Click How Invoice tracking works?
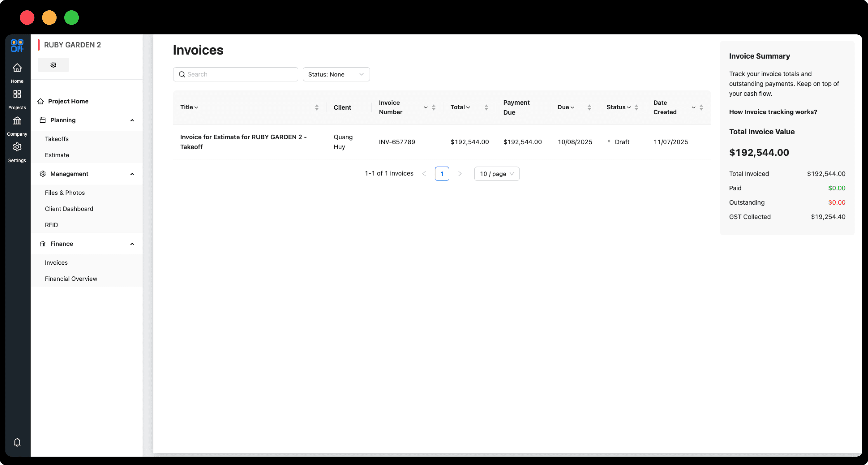Image resolution: width=868 pixels, height=465 pixels. pyautogui.click(x=773, y=112)
